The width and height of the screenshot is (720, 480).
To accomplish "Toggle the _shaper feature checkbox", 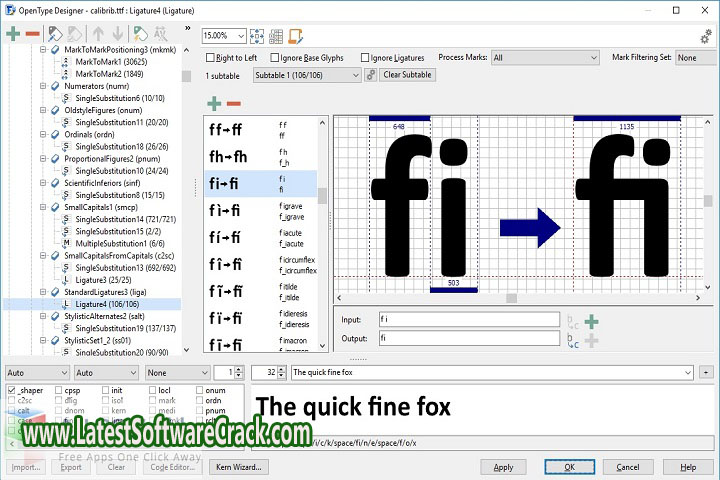I will (12, 390).
